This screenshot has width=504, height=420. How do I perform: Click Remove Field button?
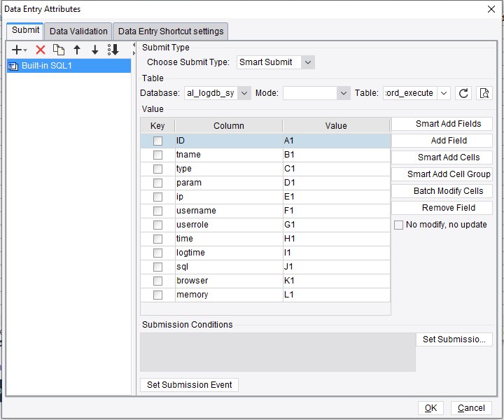tap(442, 208)
